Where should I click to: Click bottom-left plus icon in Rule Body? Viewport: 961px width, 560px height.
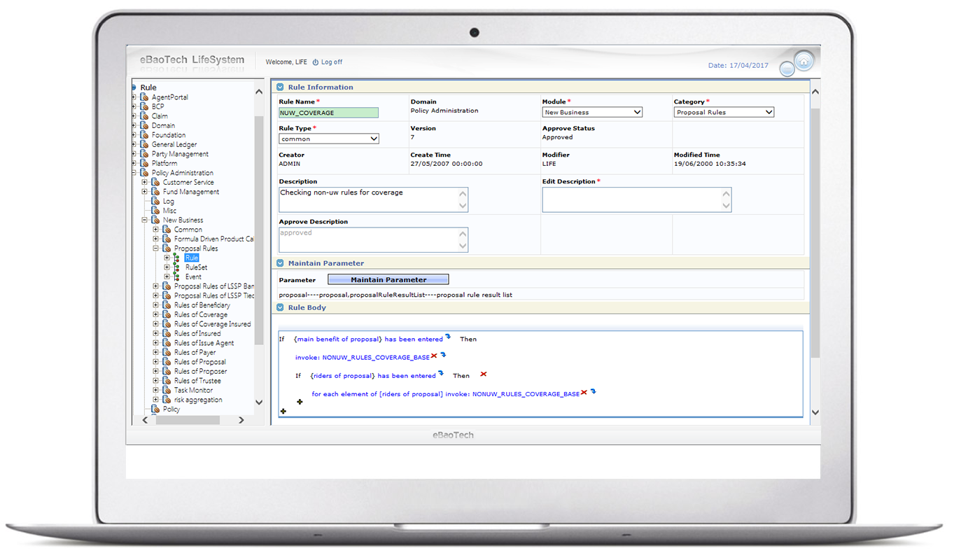pyautogui.click(x=283, y=412)
